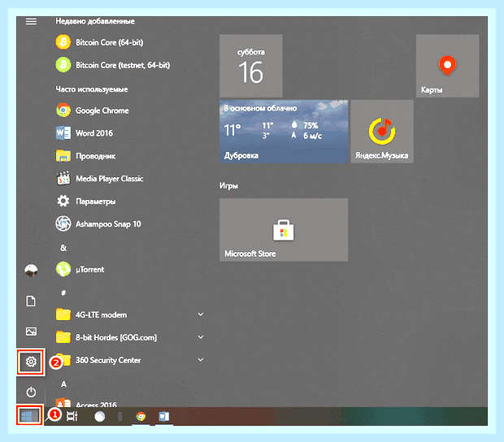Launch Media Player Classic

tap(100, 179)
